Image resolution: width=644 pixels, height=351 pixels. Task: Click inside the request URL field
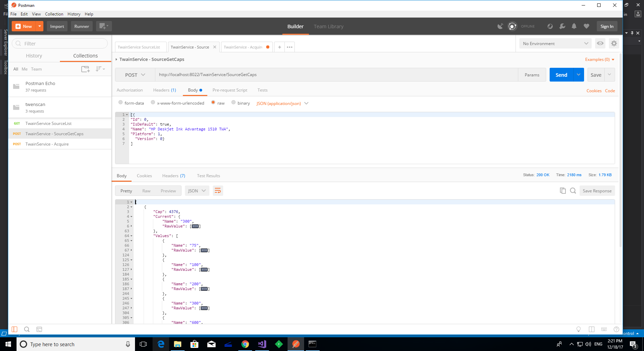(310, 75)
